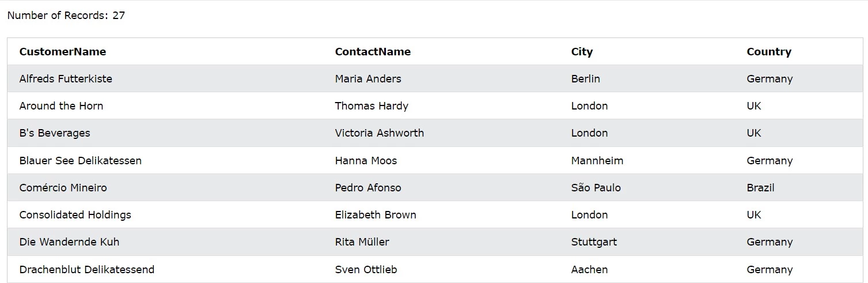Select the Consolidated Holdings customer cell
Viewport: 868px width, 283px height.
pyautogui.click(x=75, y=215)
